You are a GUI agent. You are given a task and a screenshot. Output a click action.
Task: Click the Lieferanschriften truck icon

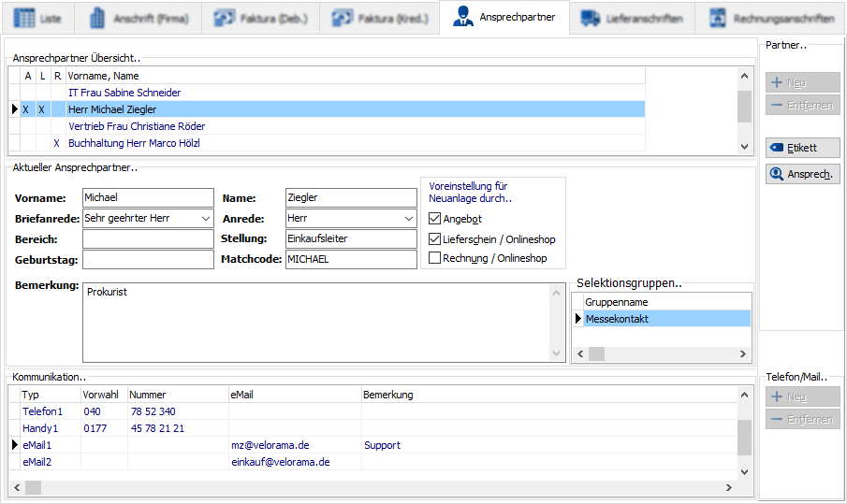590,19
